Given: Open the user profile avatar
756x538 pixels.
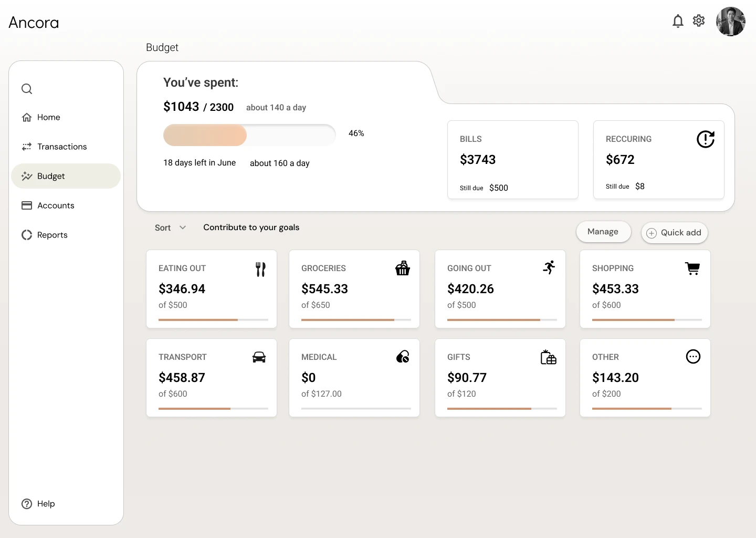Looking at the screenshot, I should point(731,22).
